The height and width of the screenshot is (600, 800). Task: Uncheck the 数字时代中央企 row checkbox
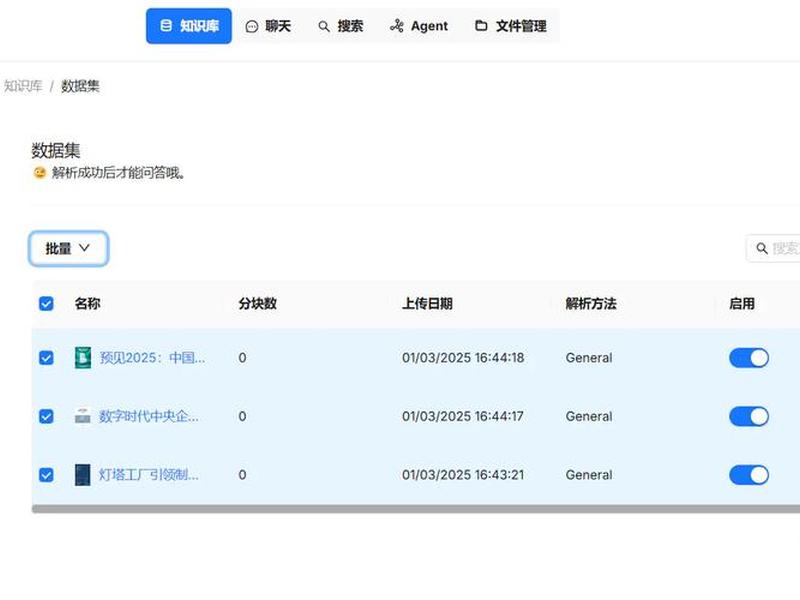[46, 416]
